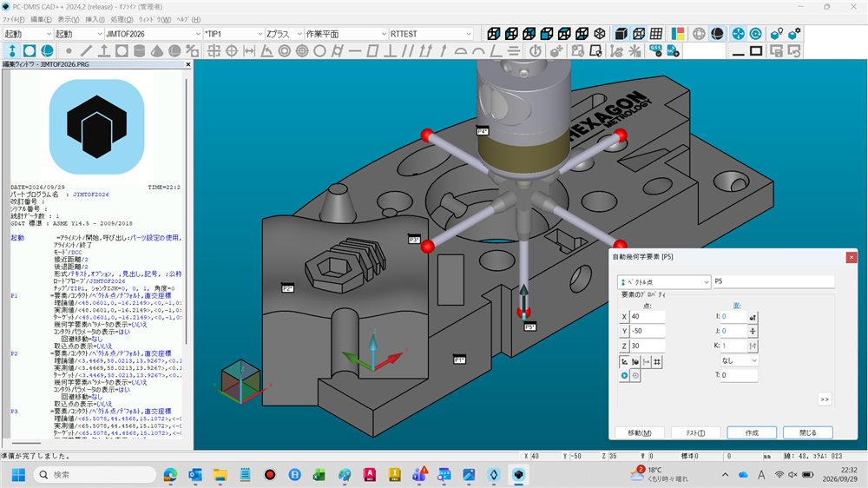Click the thick rectangle outline icon
This screenshot has height=488, width=868.
pyautogui.click(x=756, y=51)
